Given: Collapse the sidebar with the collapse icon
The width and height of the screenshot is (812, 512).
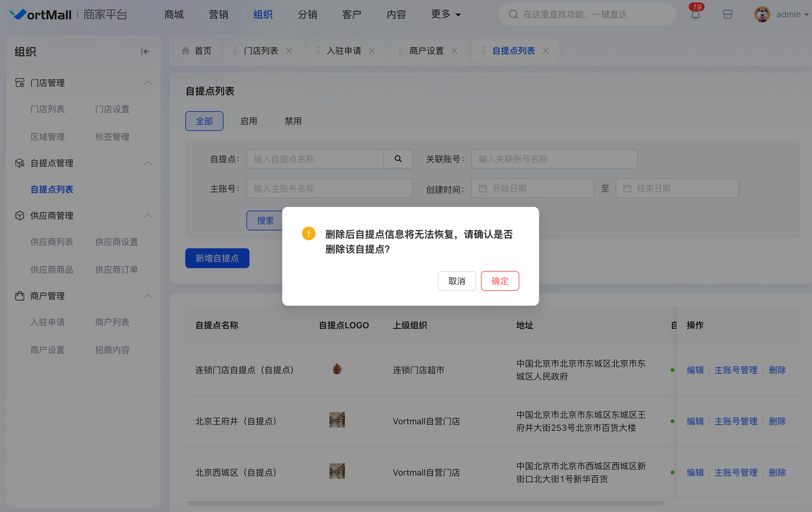Looking at the screenshot, I should [x=145, y=51].
